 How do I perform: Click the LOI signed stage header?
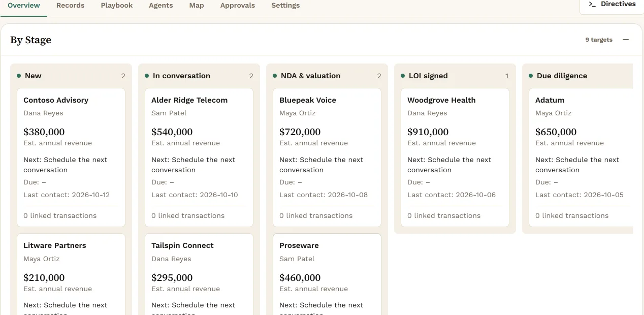point(455,76)
